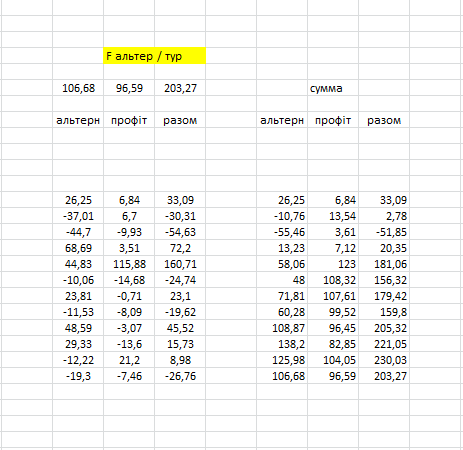
Task: Click the -55,46 cell
Action: [x=282, y=232]
